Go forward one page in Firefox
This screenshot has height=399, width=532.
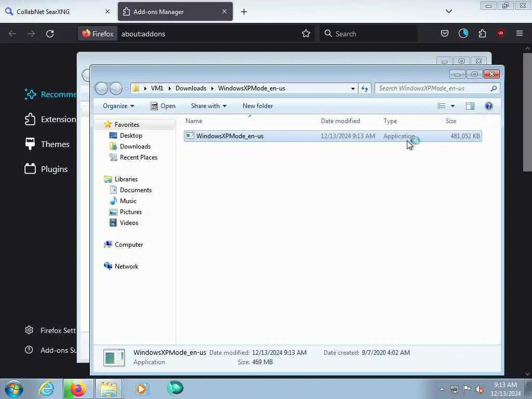click(31, 34)
